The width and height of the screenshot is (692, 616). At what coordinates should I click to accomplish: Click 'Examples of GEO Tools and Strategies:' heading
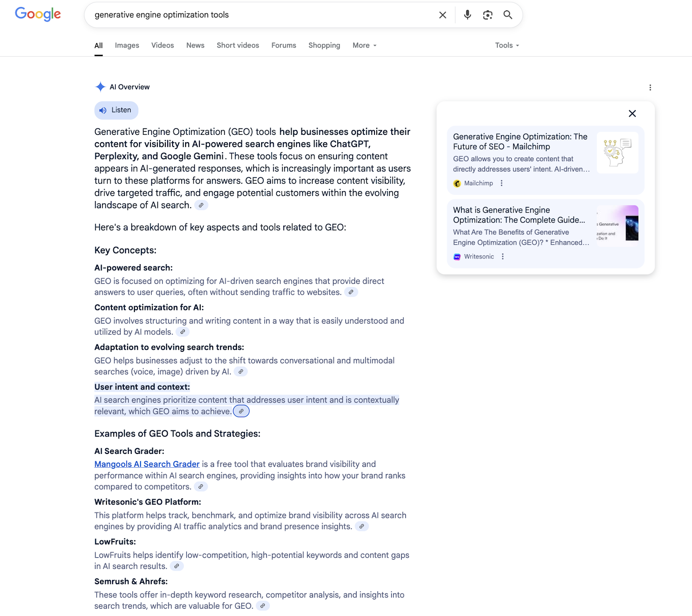coord(177,434)
